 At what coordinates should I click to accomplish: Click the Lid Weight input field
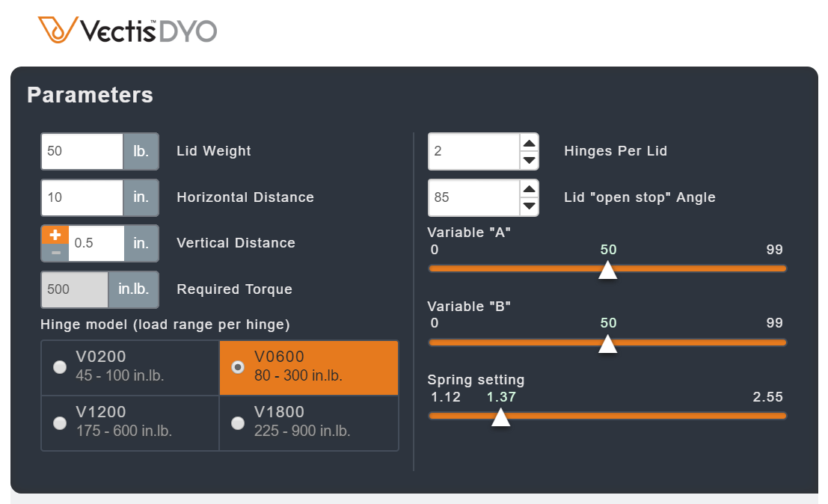pos(82,151)
